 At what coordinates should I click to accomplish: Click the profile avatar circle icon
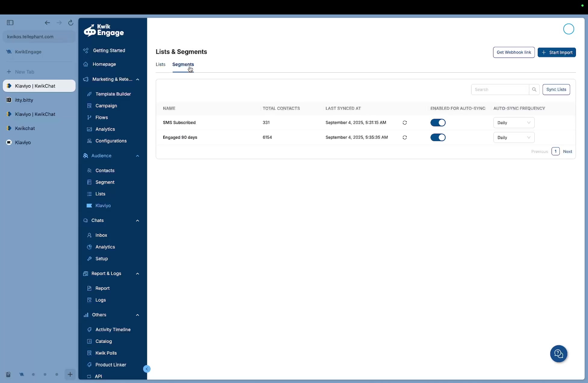pyautogui.click(x=569, y=29)
